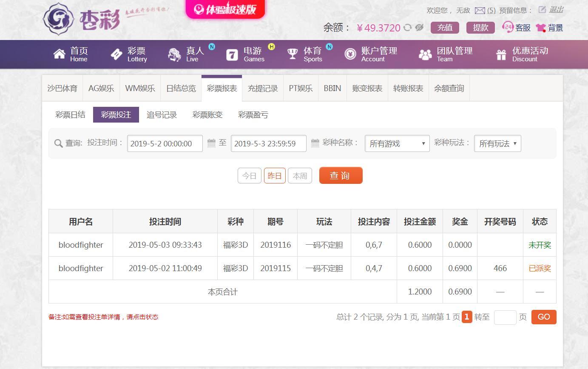Click the fast version banner

click(x=225, y=9)
